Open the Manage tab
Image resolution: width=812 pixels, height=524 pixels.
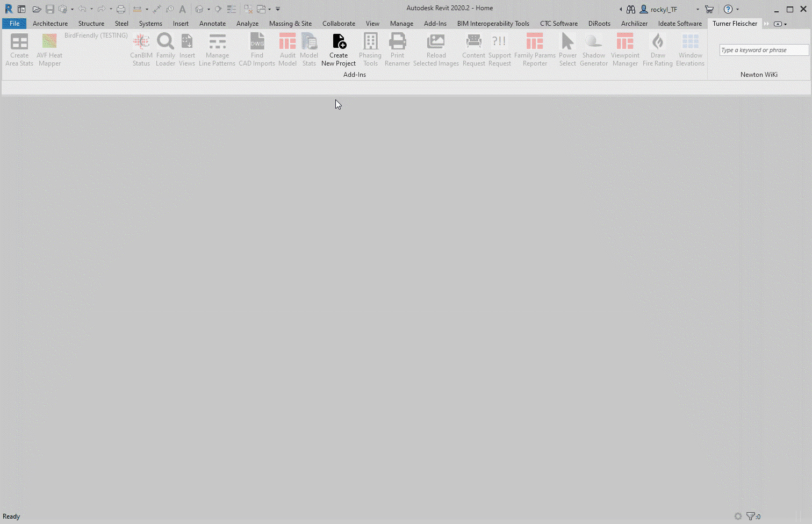click(401, 24)
